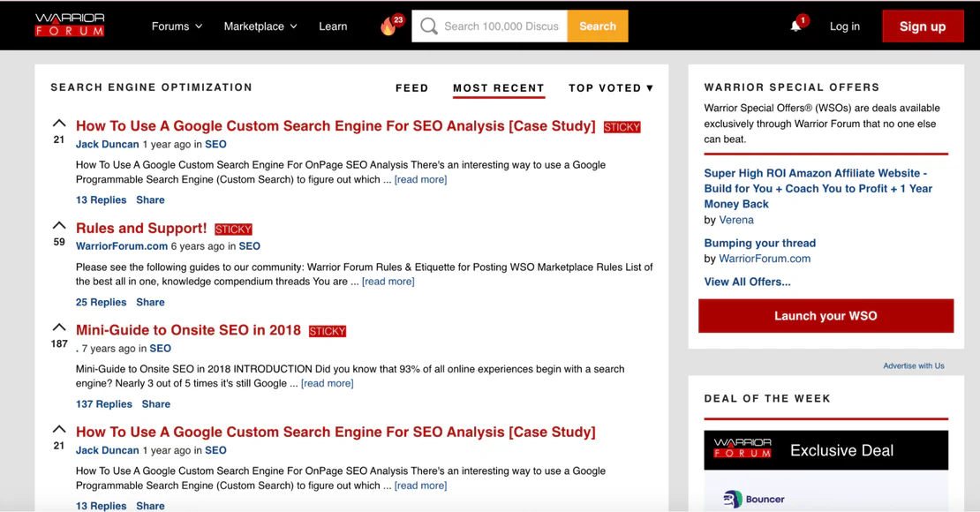Select the Most Recent tab
980x512 pixels.
coord(498,88)
